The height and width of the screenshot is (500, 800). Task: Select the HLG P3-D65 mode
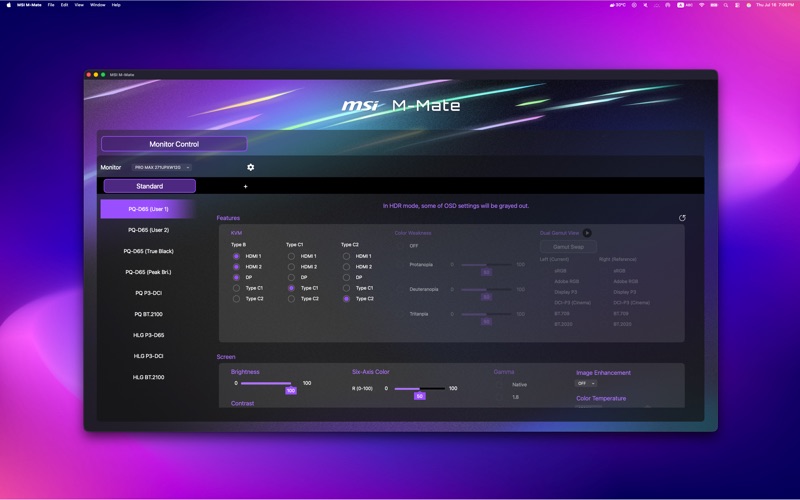[148, 335]
